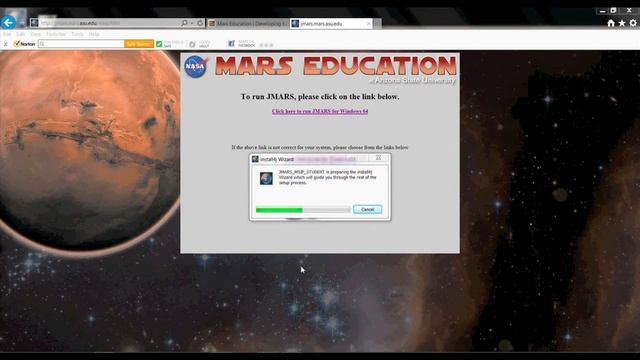Click the Share on Facebook icon
This screenshot has height=360, width=640.
coord(231,44)
